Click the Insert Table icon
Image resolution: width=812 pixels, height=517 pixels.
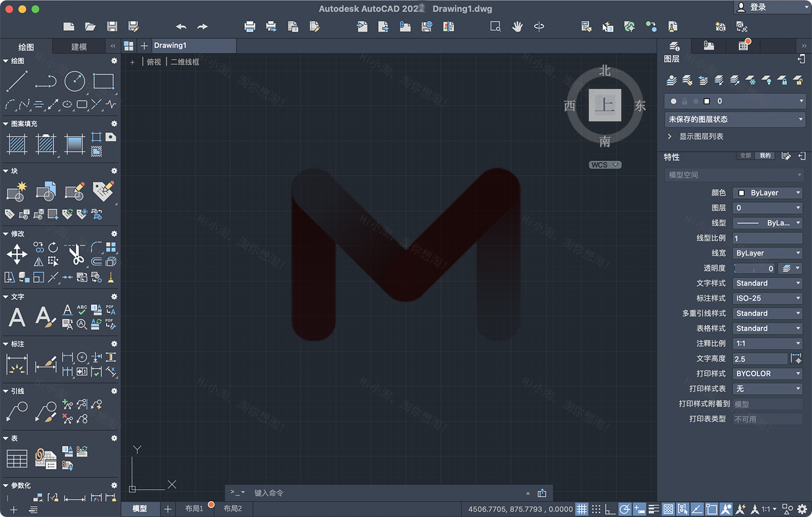(16, 458)
